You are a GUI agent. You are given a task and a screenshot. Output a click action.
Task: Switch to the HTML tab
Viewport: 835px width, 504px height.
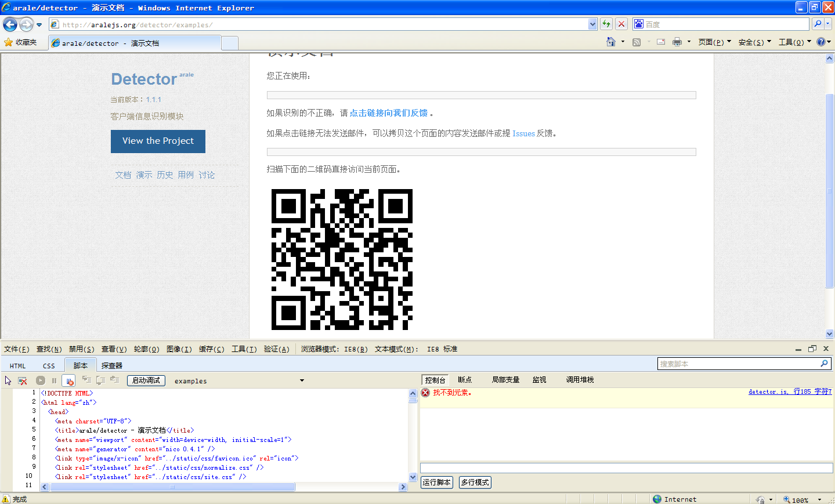pyautogui.click(x=17, y=366)
